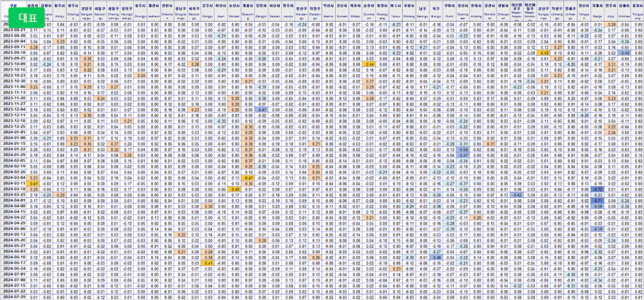Click orange 0.29 cell in Wonju column
Viewport: 644px width, 300px height.
60,42
